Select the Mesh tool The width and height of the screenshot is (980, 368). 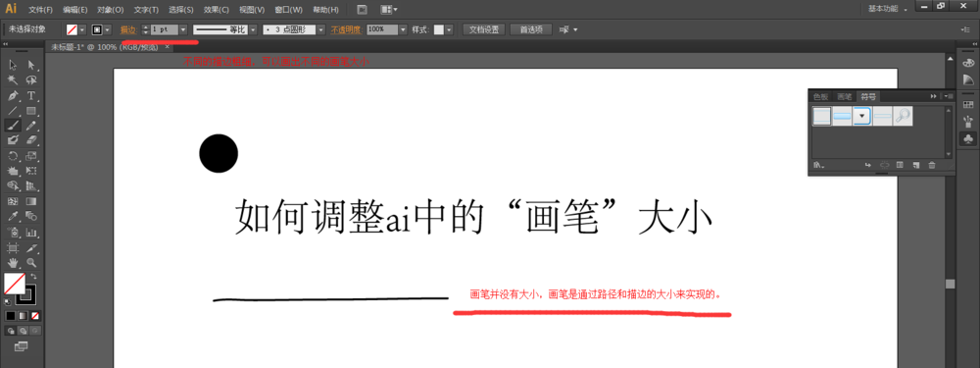[x=13, y=201]
